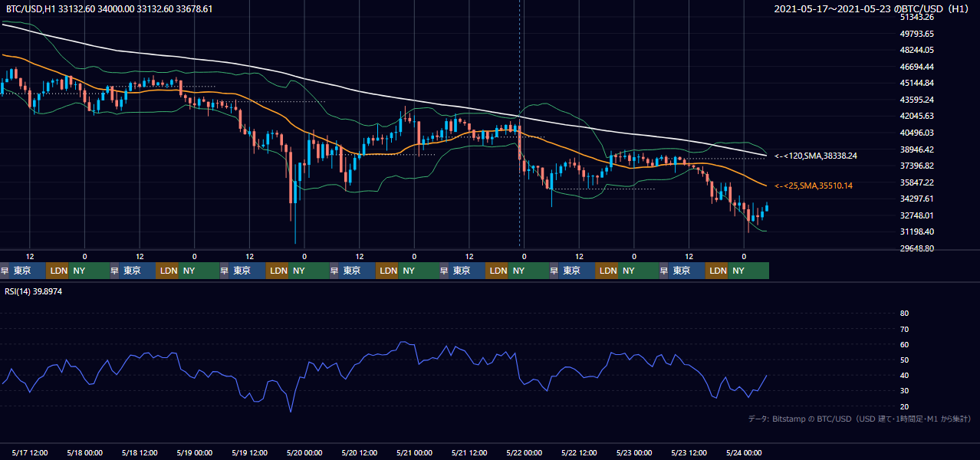Click the 5/20 12:00 date label

pos(361,452)
